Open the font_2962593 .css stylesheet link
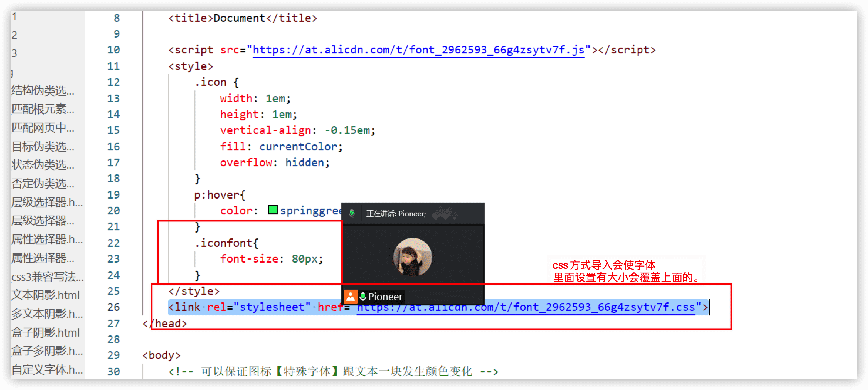This screenshot has height=390, width=868. pyautogui.click(x=526, y=307)
